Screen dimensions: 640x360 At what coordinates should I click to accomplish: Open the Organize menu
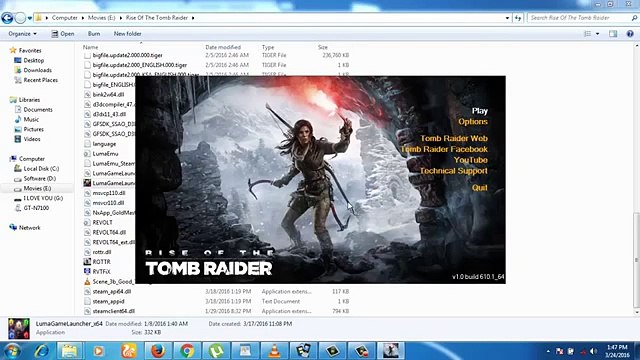point(22,34)
